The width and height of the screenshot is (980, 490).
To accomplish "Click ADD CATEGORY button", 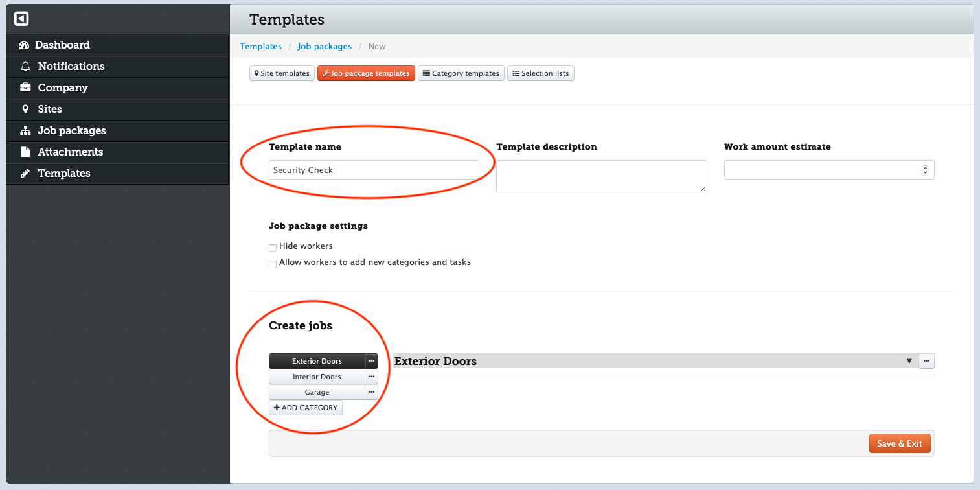I will pyautogui.click(x=306, y=408).
